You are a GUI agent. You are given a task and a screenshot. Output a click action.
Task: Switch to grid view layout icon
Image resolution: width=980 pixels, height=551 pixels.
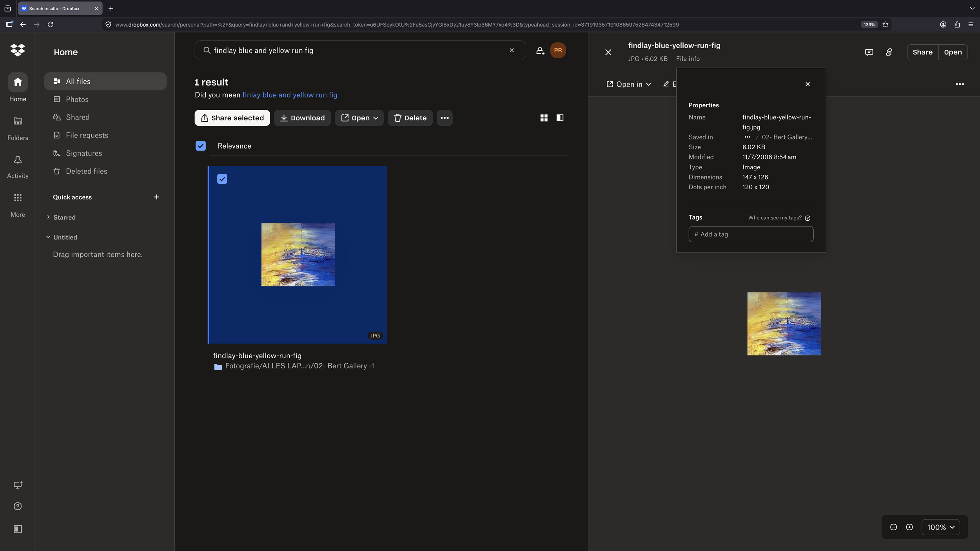(544, 118)
